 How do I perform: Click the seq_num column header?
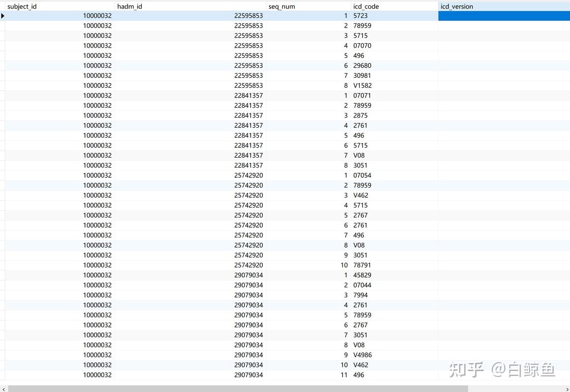[308, 6]
